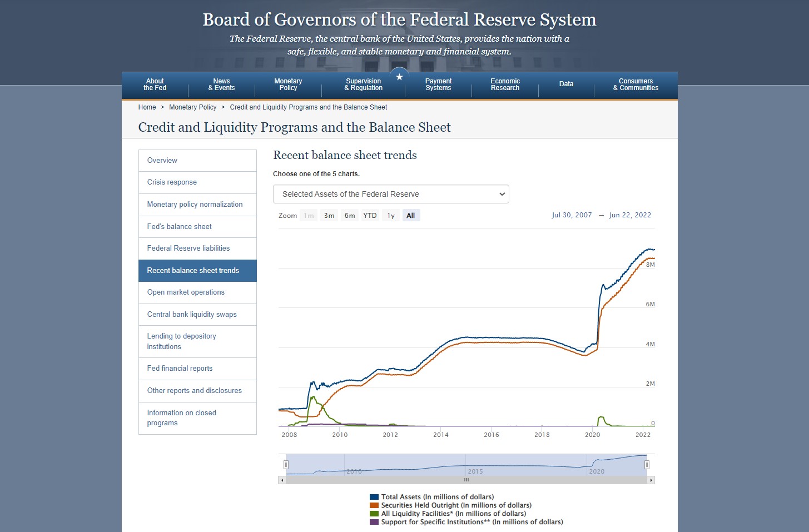Select the YTD zoom range

pyautogui.click(x=370, y=216)
